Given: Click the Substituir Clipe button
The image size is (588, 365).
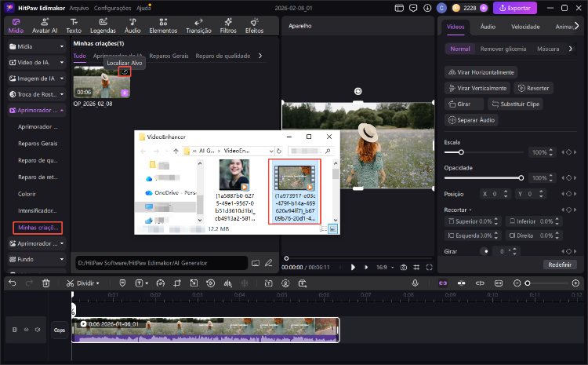Looking at the screenshot, I should (x=516, y=104).
